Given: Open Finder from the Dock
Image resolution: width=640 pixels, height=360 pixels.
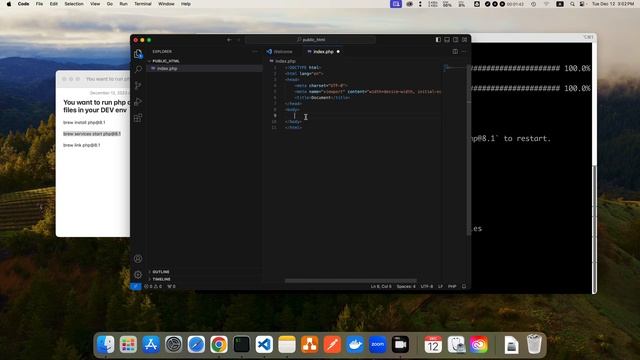Looking at the screenshot, I should click(106, 344).
